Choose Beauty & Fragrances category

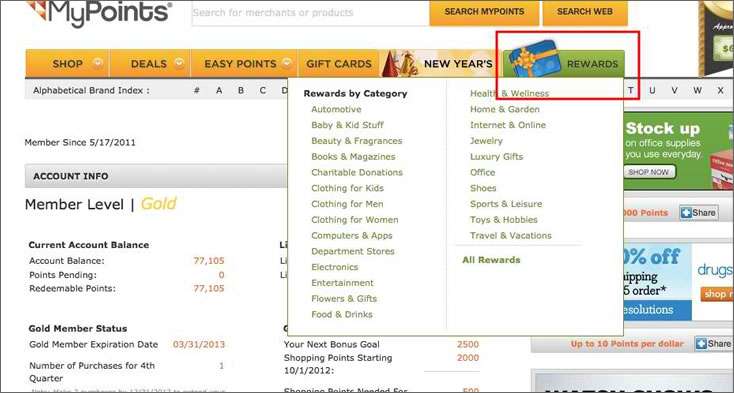click(x=357, y=141)
